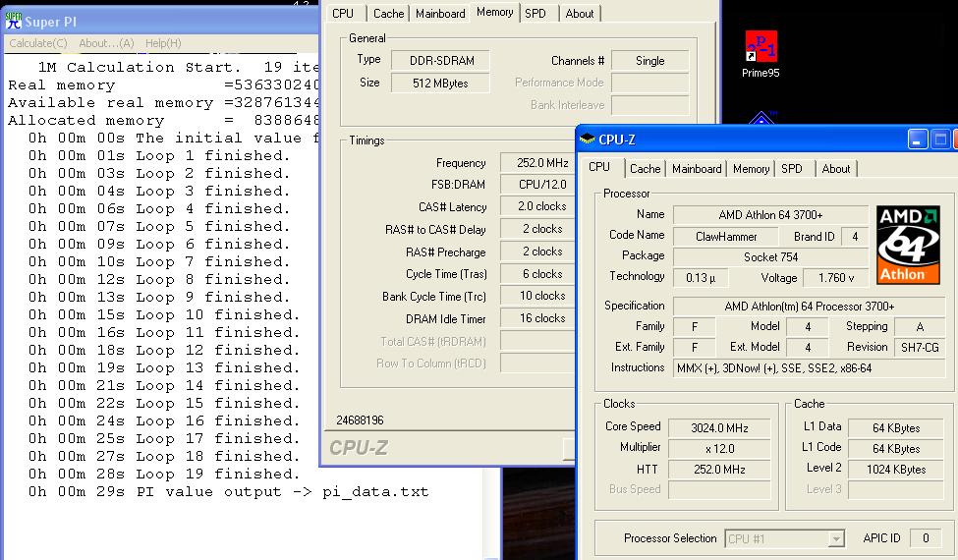Viewport: 958px width, 560px height.
Task: Click the Allocated memory line in Super PI
Action: pyautogui.click(x=163, y=120)
